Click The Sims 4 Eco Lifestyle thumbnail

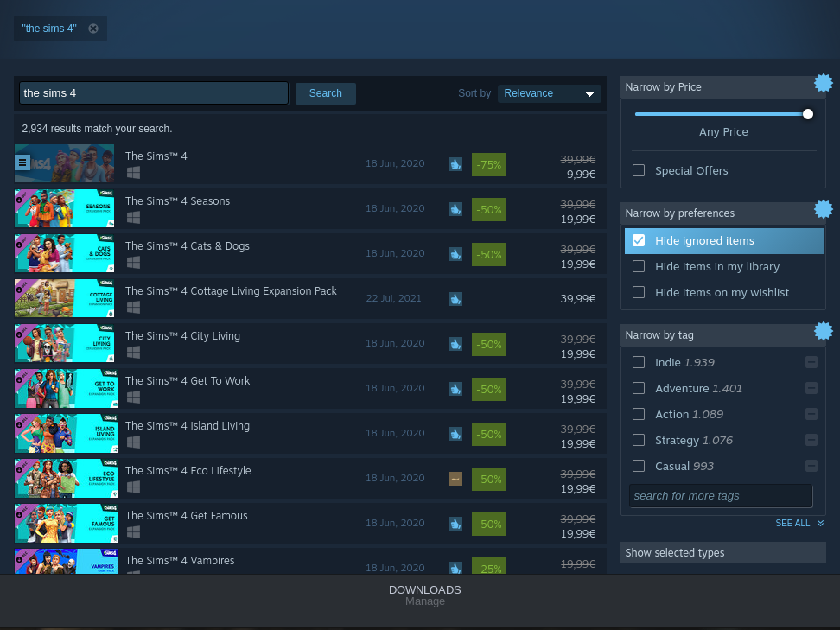[67, 479]
